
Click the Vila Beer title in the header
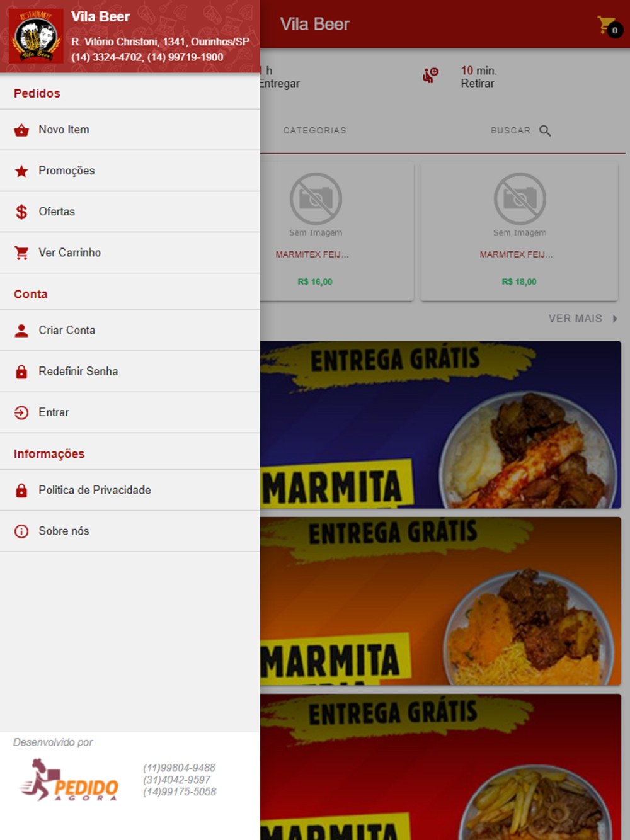(314, 24)
